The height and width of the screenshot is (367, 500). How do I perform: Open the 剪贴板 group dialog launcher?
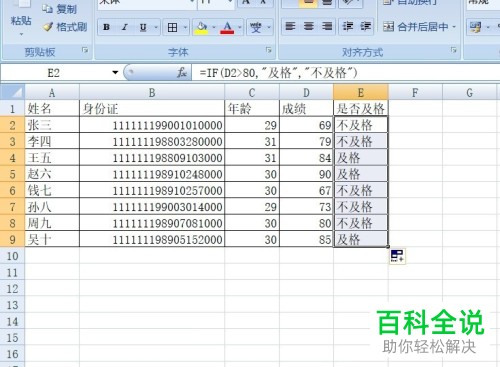(x=85, y=50)
